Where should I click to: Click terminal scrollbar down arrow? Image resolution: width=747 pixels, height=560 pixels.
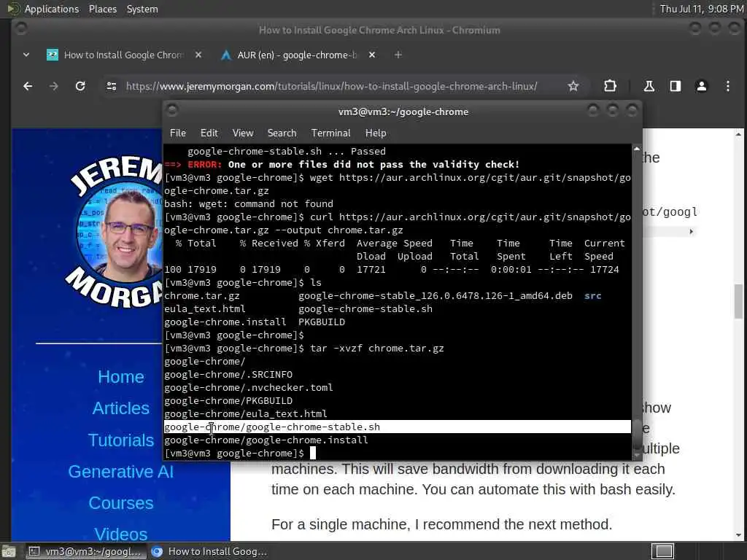click(x=637, y=455)
